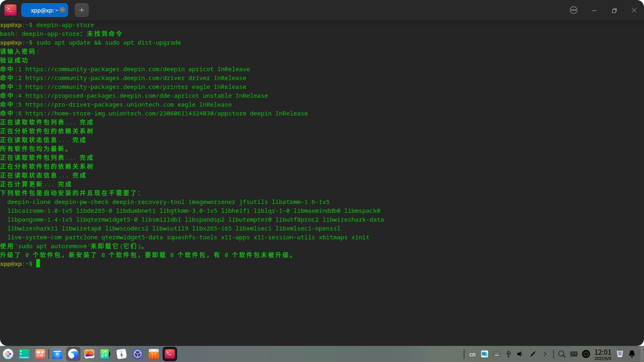This screenshot has height=362, width=644.
Task: Click the 'qtermwidget5-data' package name
Action: coord(132,237)
